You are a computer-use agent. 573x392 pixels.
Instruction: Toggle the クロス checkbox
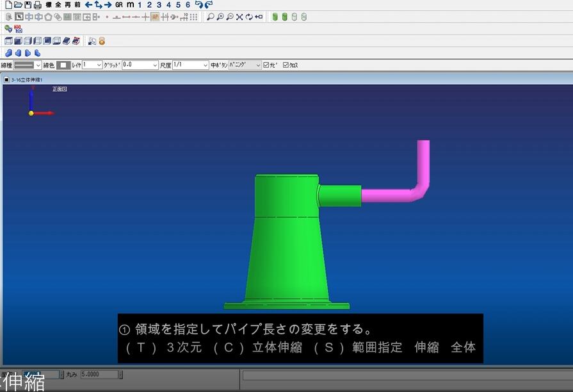pos(286,65)
